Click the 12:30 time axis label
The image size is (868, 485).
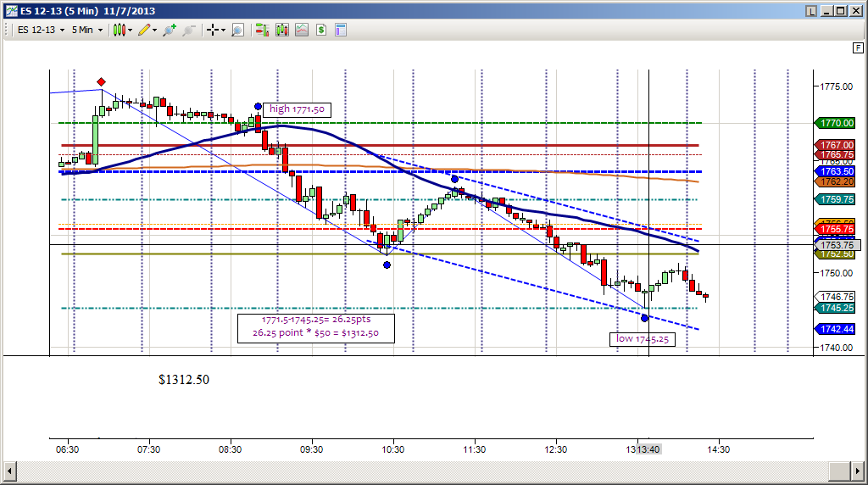click(556, 449)
